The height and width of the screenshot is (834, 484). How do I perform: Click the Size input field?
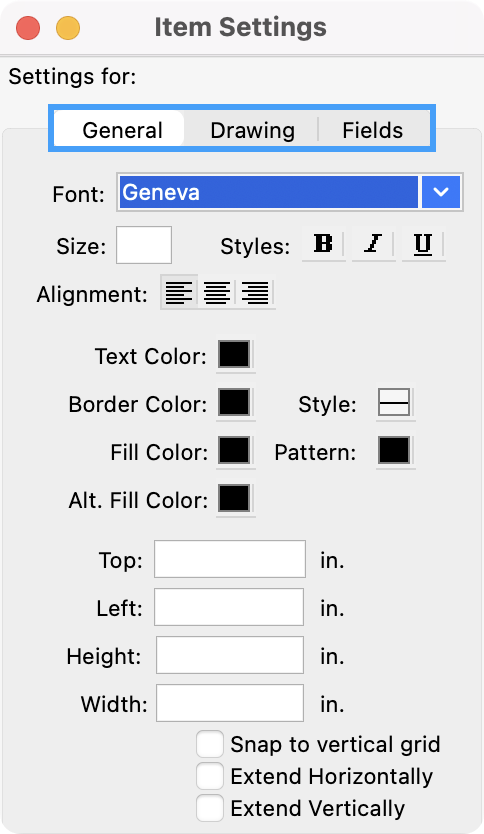144,245
